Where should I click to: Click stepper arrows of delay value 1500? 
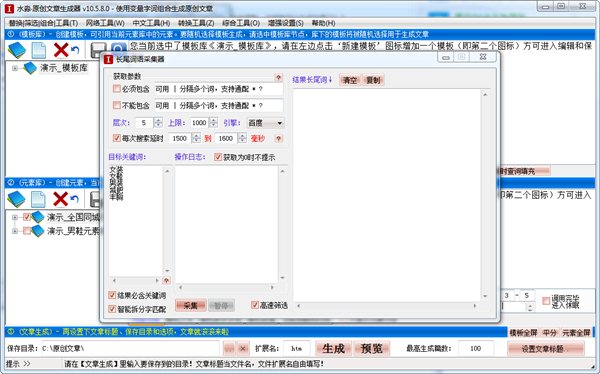(196, 138)
